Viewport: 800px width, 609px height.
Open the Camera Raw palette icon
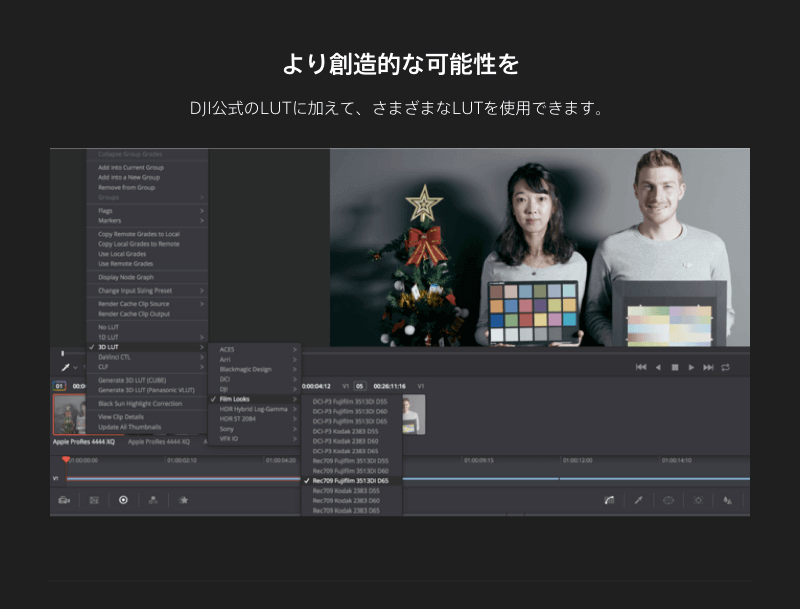(x=64, y=500)
